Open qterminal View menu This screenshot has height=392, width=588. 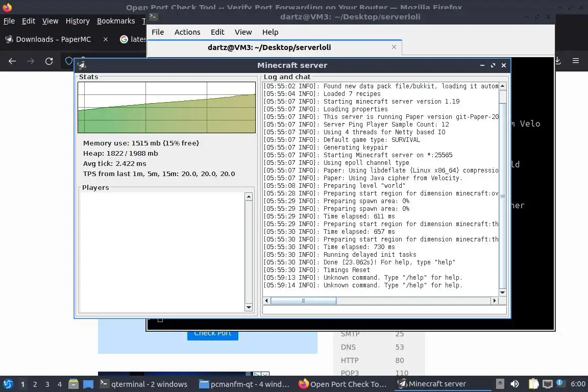[243, 32]
